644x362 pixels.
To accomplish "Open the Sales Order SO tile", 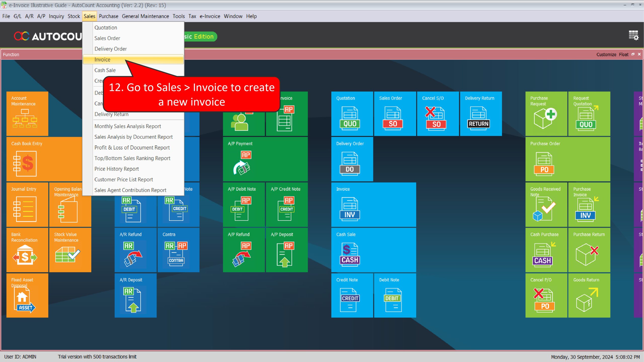I will (x=395, y=114).
